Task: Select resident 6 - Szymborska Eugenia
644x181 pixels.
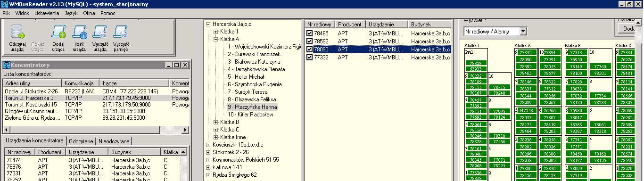Action: point(255,84)
